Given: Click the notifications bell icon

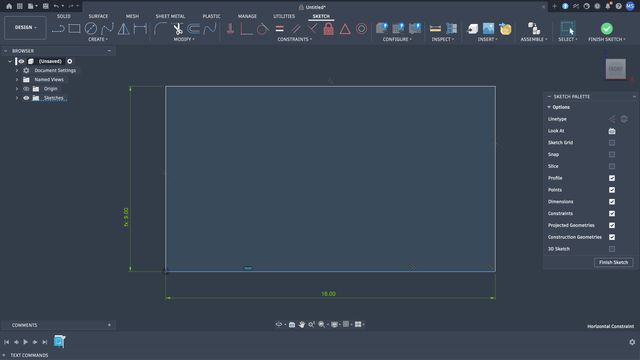Looking at the screenshot, I should click(608, 6).
